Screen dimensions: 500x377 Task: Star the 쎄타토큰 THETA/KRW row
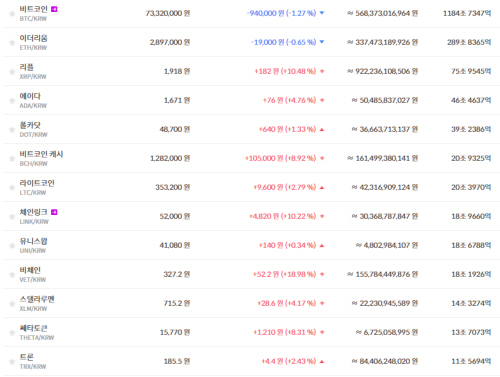tap(12, 333)
